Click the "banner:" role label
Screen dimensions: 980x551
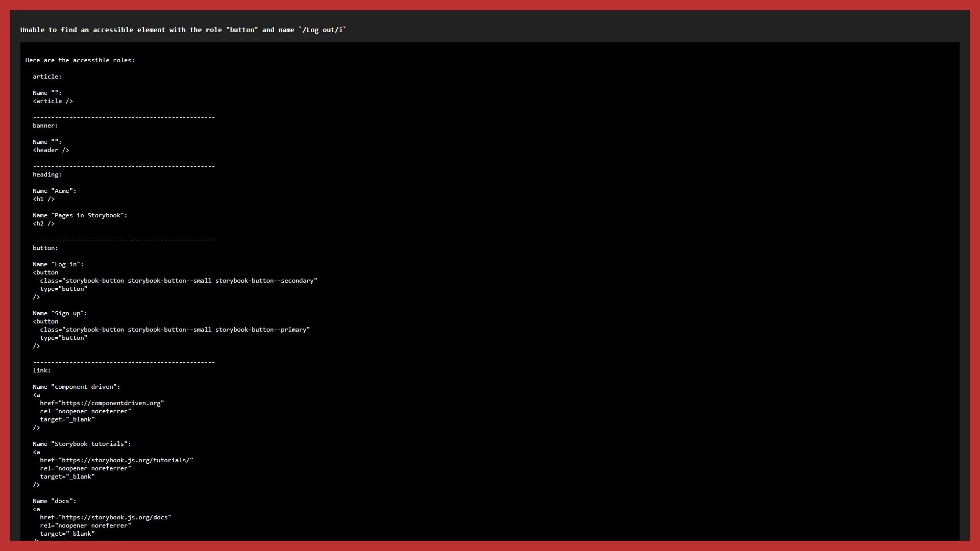tap(45, 126)
